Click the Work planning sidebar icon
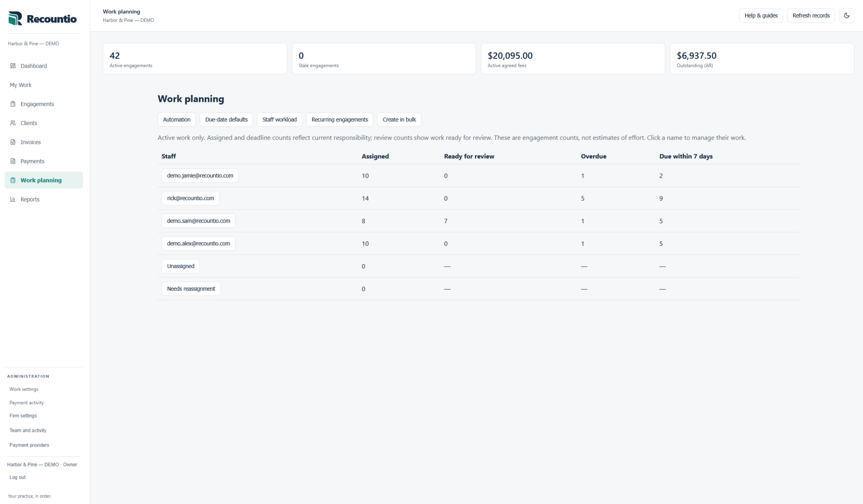The width and height of the screenshot is (863, 504). click(x=13, y=180)
